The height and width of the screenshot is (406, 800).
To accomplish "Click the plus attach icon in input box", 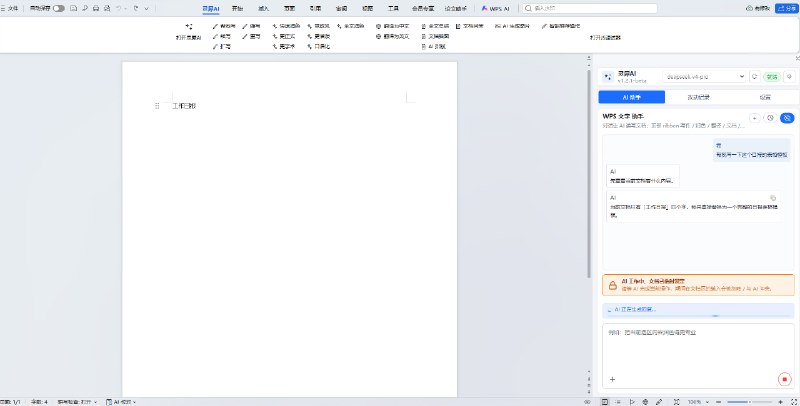I will pyautogui.click(x=612, y=379).
